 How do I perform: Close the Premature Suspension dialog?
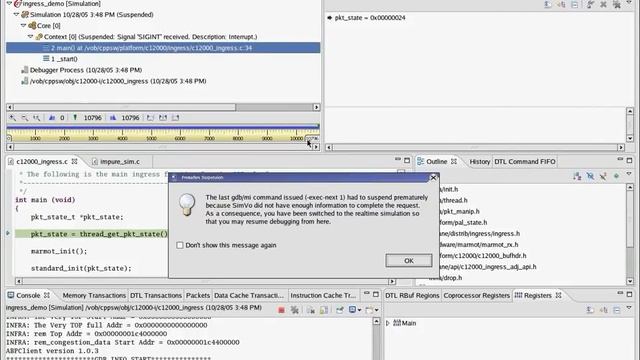433,178
